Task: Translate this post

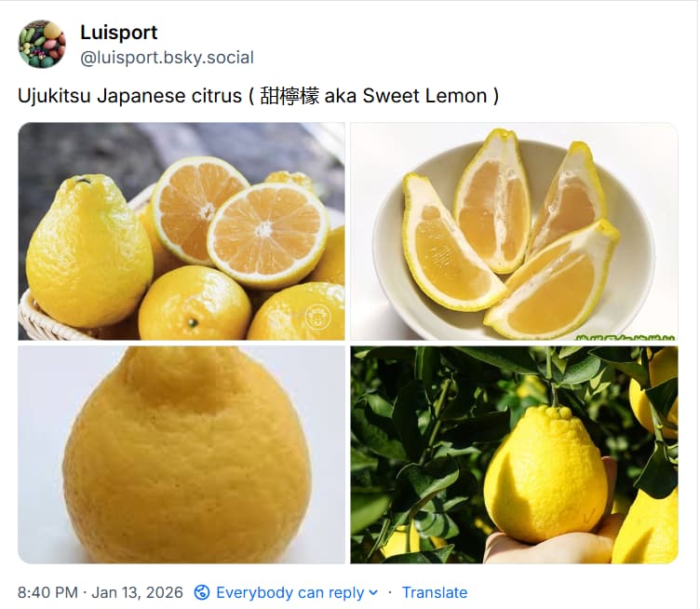Action: (x=435, y=592)
